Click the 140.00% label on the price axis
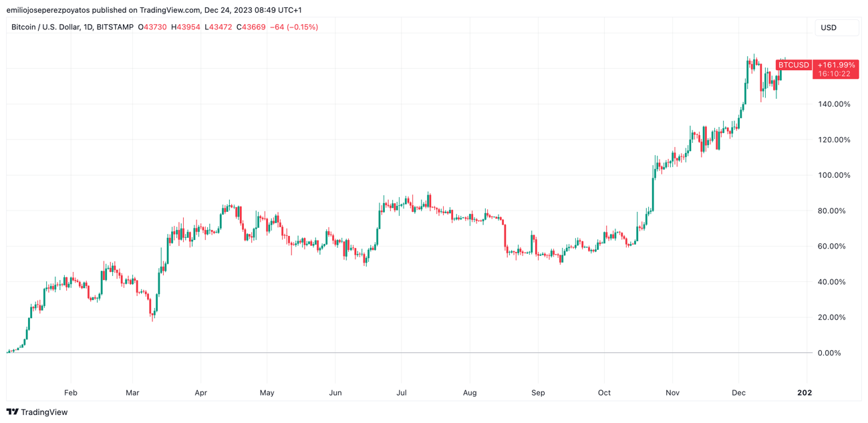 pos(833,104)
